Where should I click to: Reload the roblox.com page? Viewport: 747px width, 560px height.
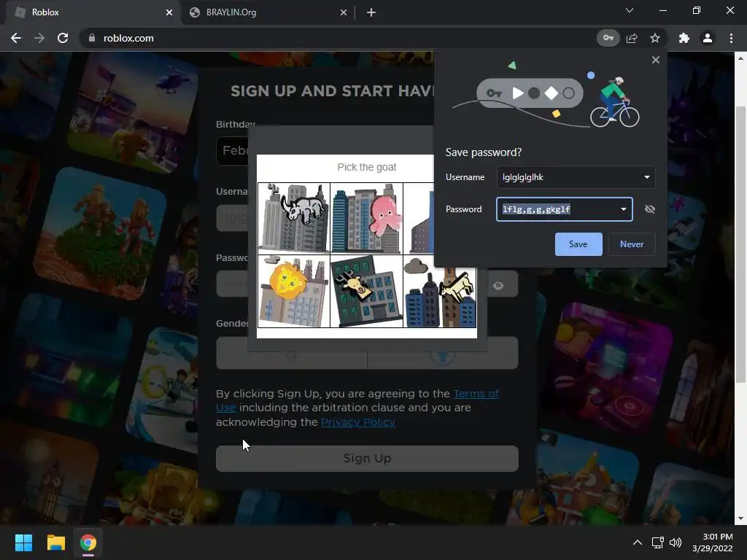coord(63,38)
